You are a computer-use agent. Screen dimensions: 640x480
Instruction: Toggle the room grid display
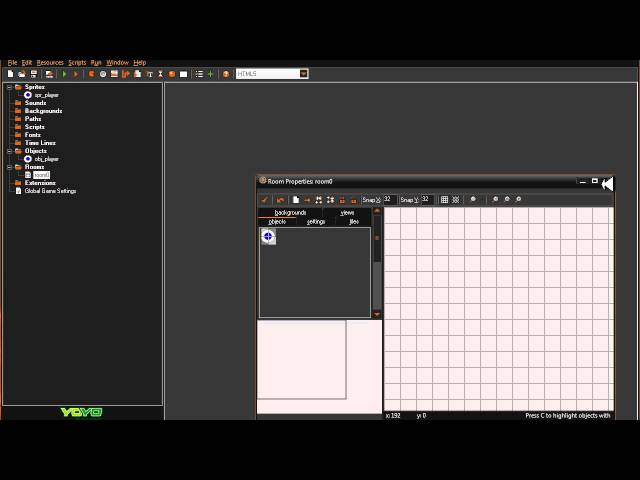(444, 200)
